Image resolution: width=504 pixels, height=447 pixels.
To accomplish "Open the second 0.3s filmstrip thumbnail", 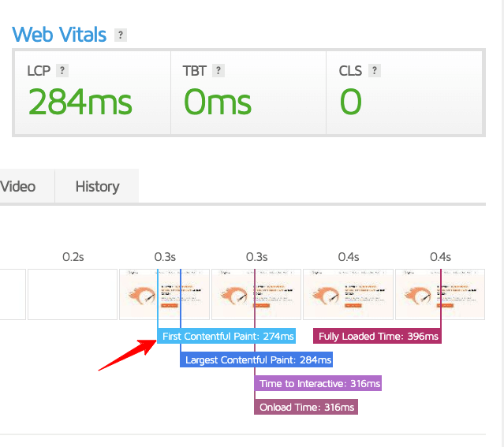I will point(256,294).
